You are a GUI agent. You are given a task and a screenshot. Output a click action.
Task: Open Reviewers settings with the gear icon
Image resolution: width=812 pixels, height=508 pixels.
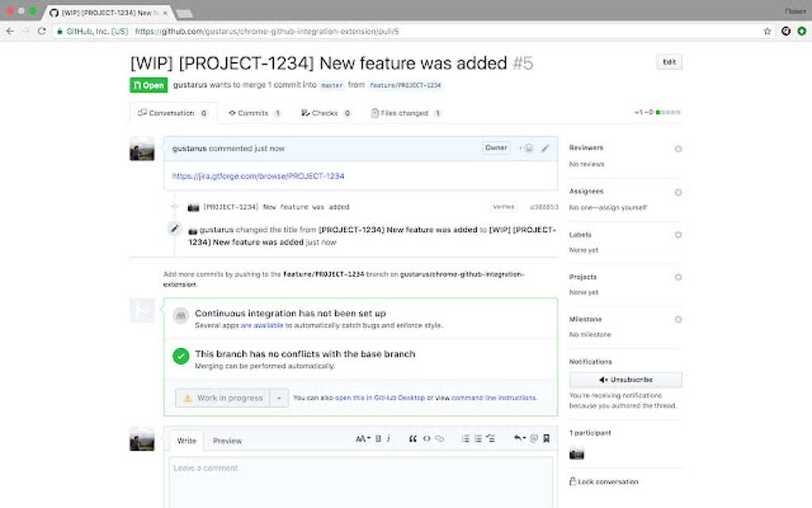coord(677,148)
